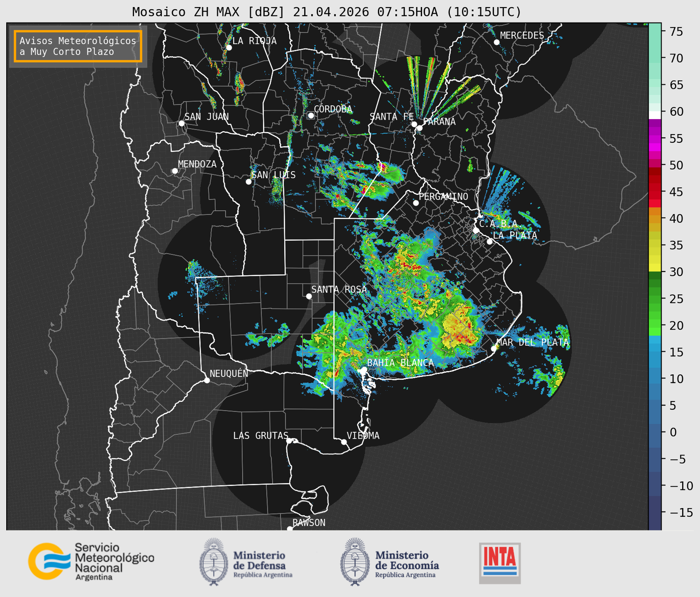The image size is (700, 597).
Task: Click the Ministerio de Defensa emblem
Action: tap(214, 562)
